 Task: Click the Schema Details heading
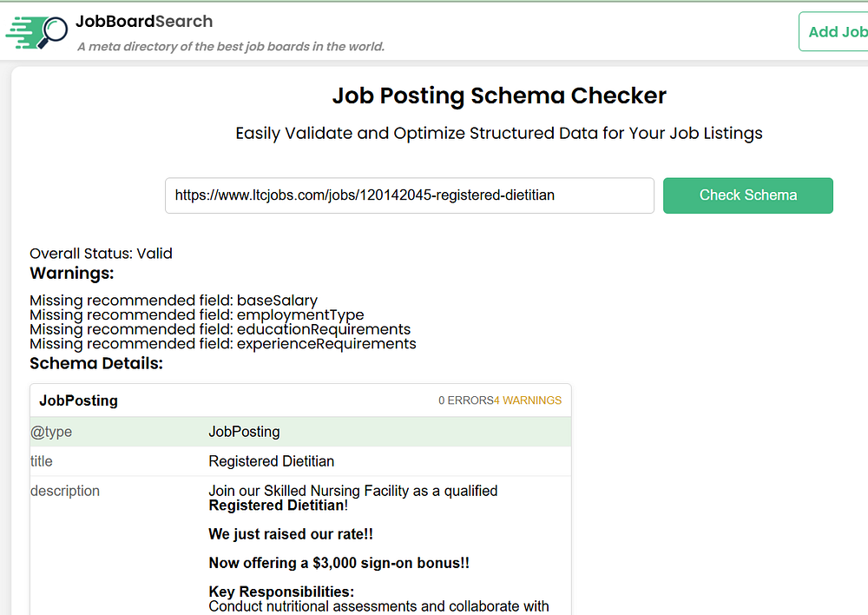(96, 364)
